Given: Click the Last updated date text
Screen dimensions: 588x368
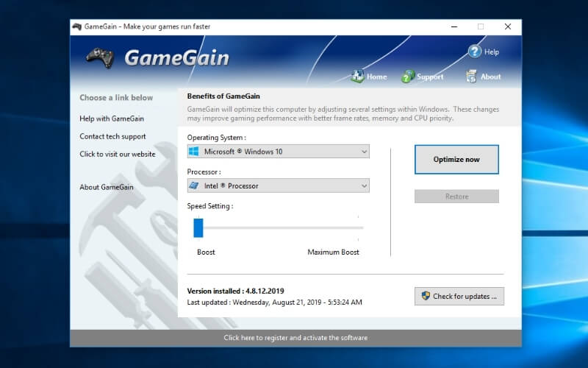Looking at the screenshot, I should point(274,302).
